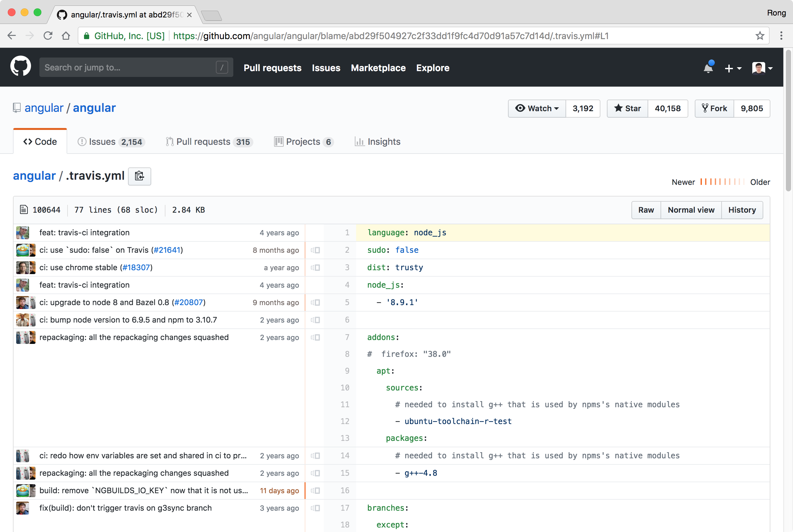Switch to the Insights tab
This screenshot has width=793, height=532.
pyautogui.click(x=377, y=142)
